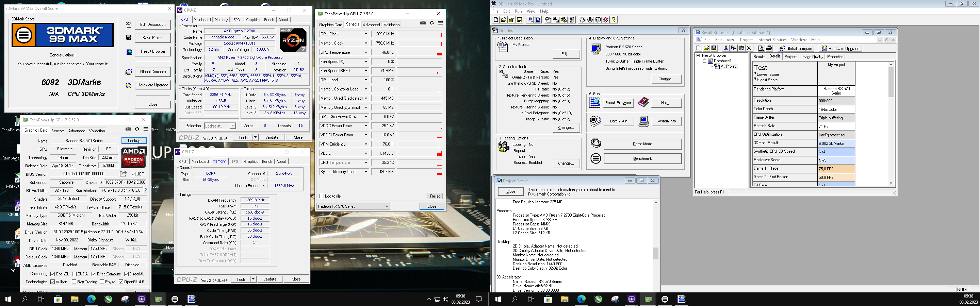980x306 pixels.
Task: Click Delete X icon in Result Browser toolbar
Action: click(x=749, y=48)
